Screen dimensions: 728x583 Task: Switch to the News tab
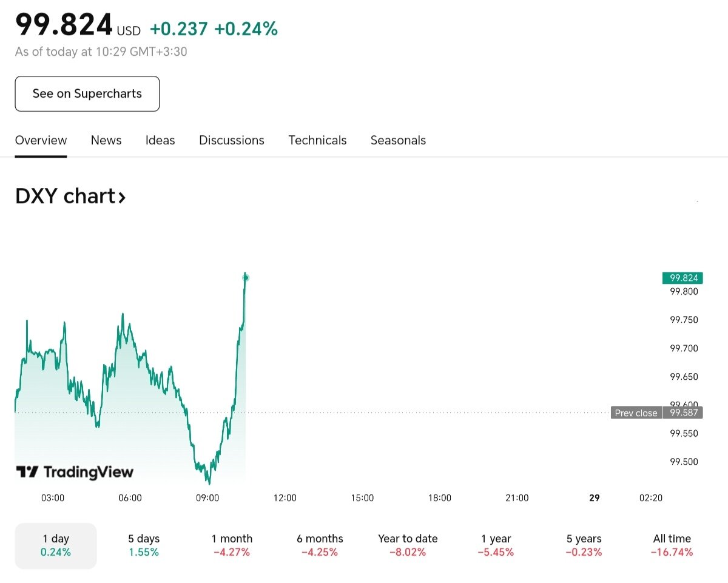coord(106,140)
